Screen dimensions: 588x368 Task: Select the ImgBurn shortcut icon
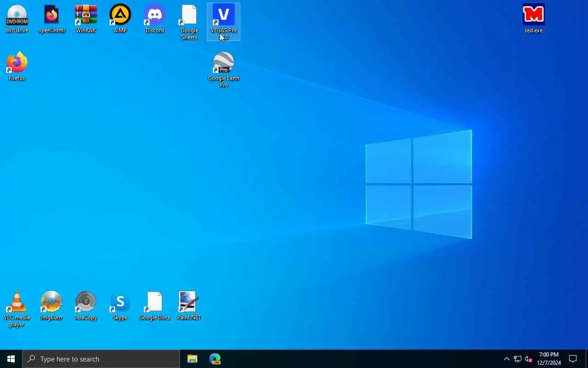coord(51,306)
